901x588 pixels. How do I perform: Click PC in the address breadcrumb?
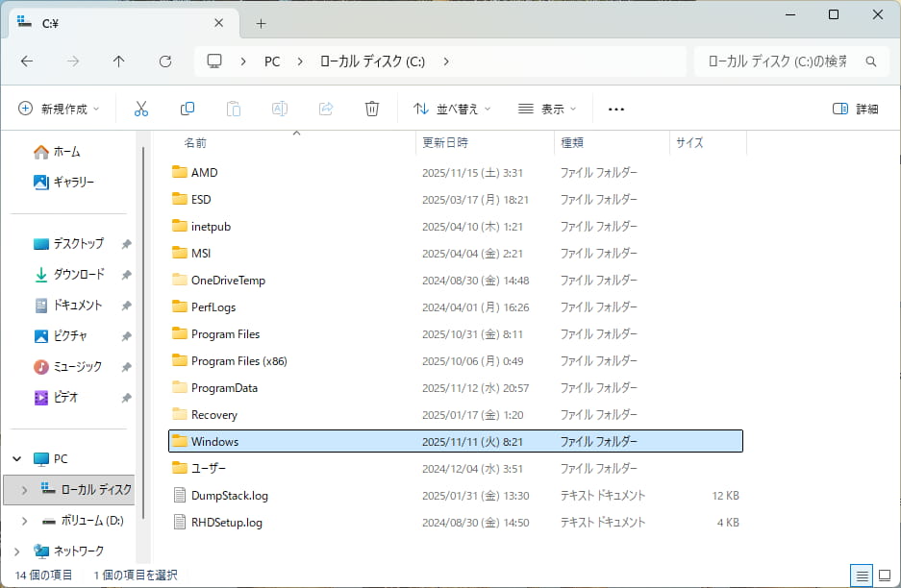coord(272,61)
